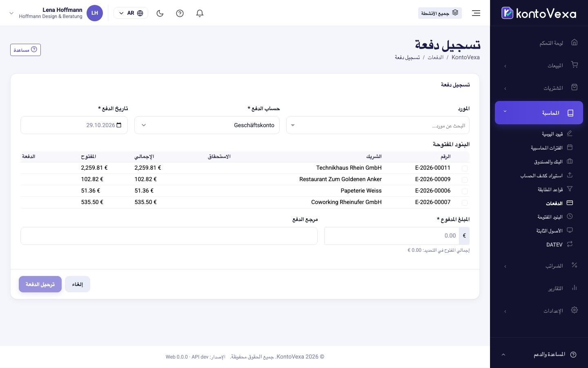Check the Coworking Rheinufer GmbH row
588x368 pixels.
465,202
